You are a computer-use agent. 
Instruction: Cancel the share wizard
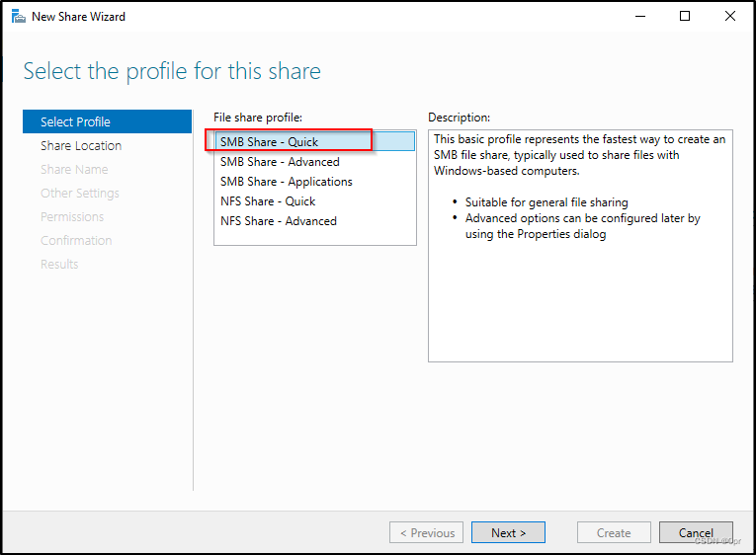coord(696,532)
